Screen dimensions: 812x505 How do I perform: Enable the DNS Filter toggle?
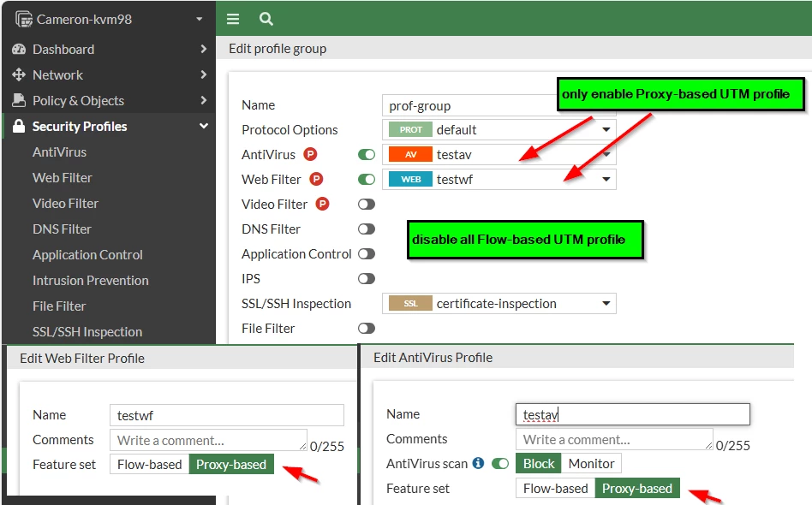pos(367,229)
